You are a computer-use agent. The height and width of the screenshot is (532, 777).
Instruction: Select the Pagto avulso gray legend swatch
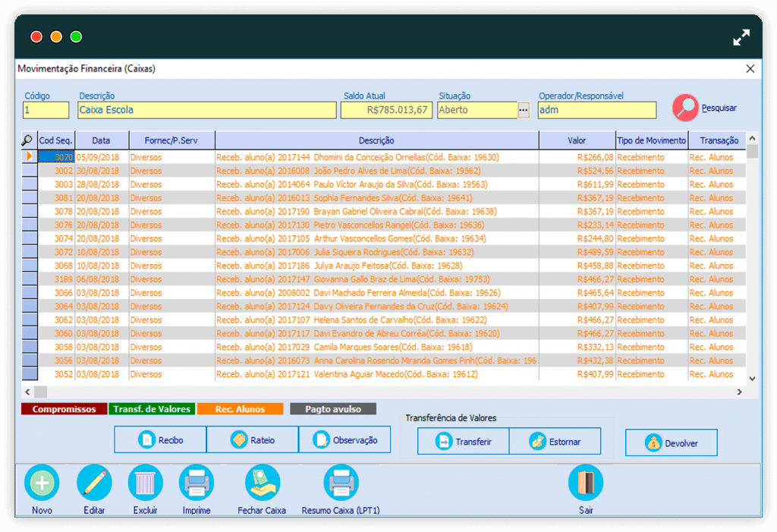point(333,409)
